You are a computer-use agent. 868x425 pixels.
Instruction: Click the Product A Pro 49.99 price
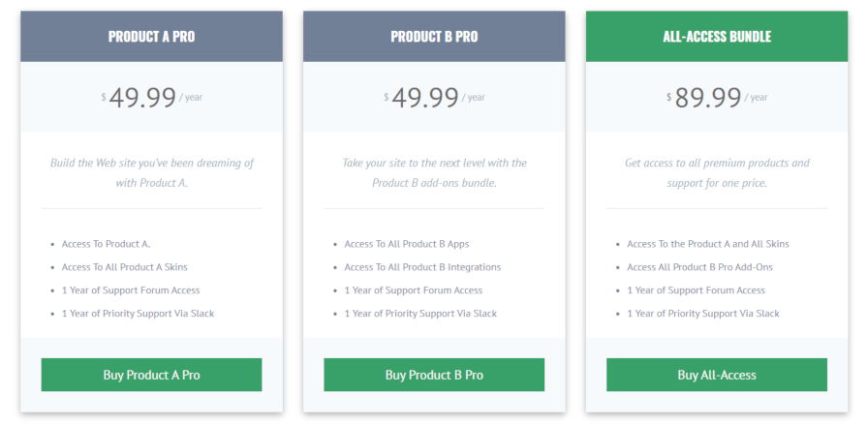[x=142, y=97]
